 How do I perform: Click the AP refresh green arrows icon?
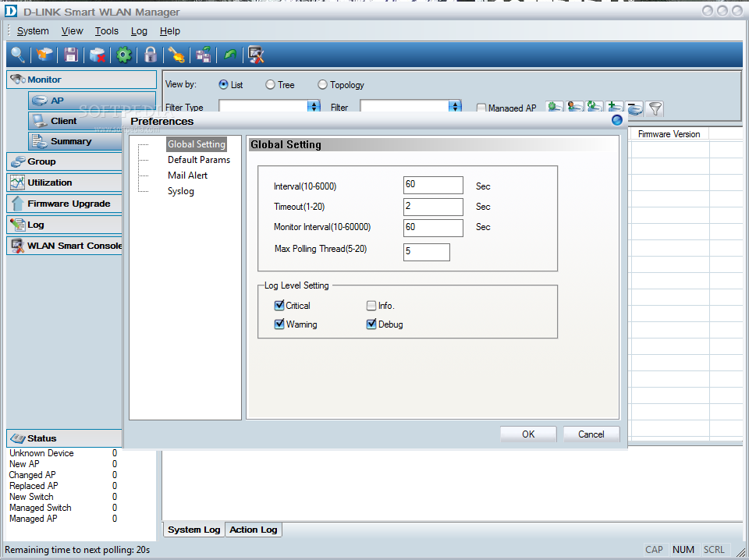595,108
